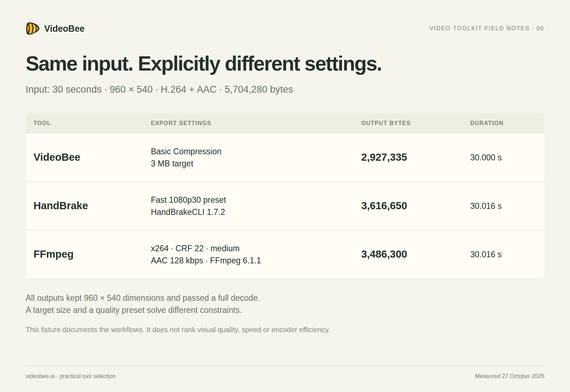Image resolution: width=570 pixels, height=392 pixels.
Task: Select the VideoBee tool name in table
Action: click(57, 157)
